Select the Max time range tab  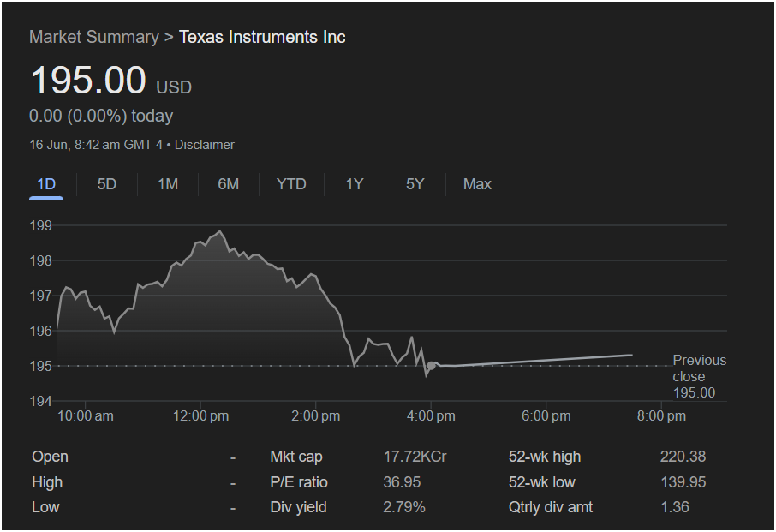[x=477, y=184]
